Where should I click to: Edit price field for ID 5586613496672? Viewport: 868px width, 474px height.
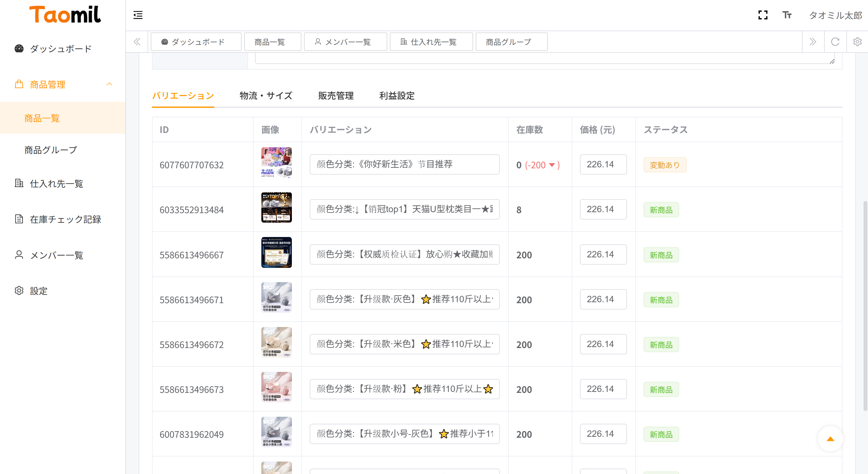pyautogui.click(x=603, y=344)
